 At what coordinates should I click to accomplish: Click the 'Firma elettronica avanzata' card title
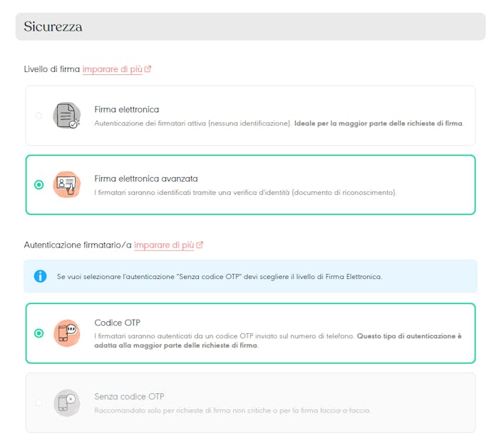146,178
